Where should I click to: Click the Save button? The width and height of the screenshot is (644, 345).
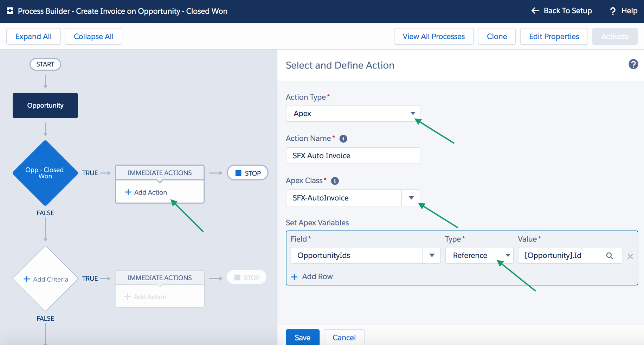pos(303,337)
